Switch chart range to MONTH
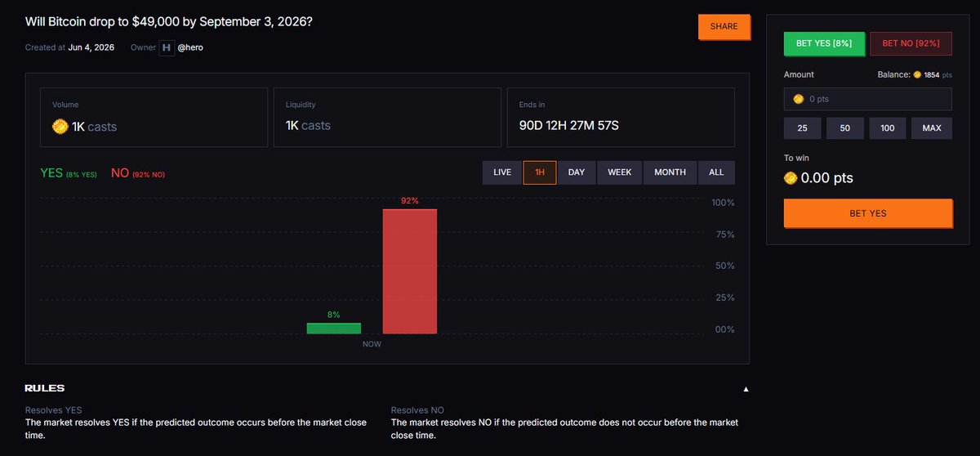Image resolution: width=980 pixels, height=456 pixels. 670,172
